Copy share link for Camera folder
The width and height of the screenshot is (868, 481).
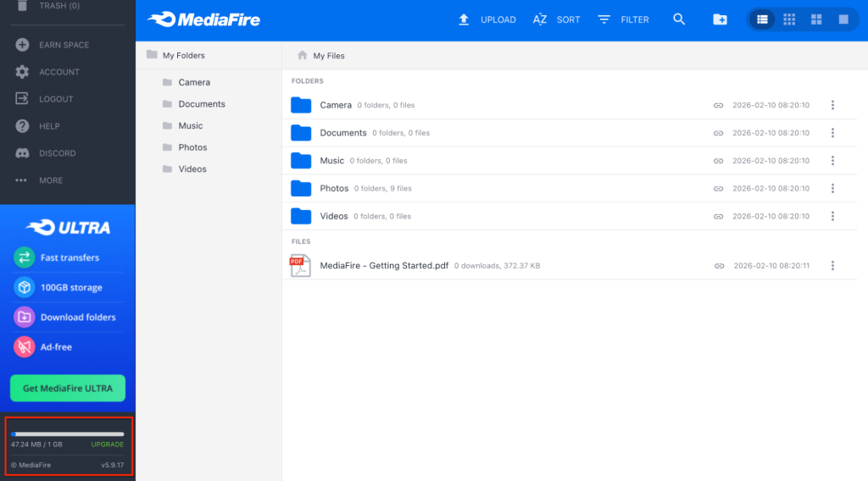[718, 106]
